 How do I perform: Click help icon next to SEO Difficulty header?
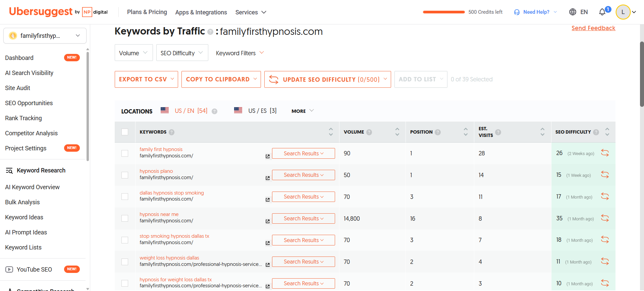tap(596, 132)
